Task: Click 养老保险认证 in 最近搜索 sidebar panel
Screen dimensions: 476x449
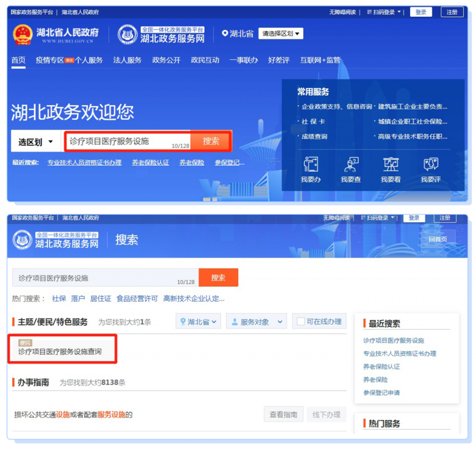Action: (382, 367)
